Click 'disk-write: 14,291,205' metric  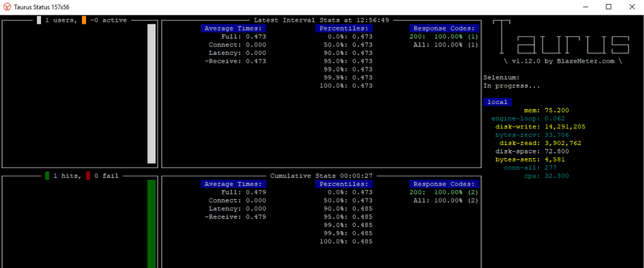tap(540, 126)
